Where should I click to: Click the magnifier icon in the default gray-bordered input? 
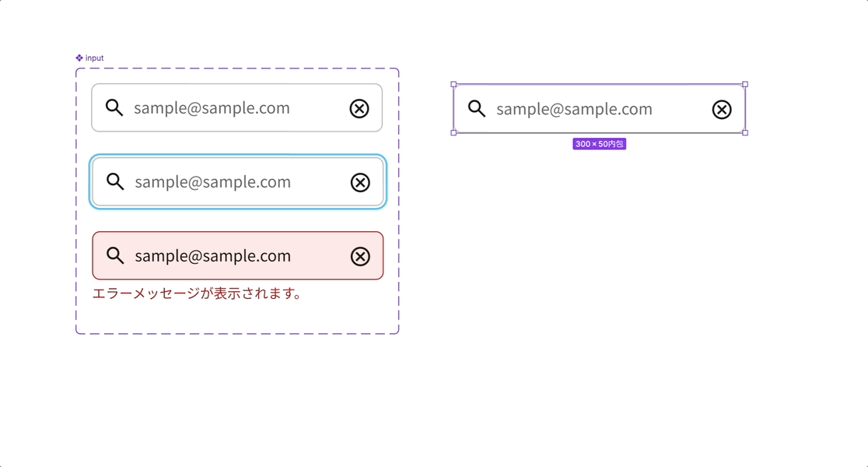pyautogui.click(x=114, y=108)
